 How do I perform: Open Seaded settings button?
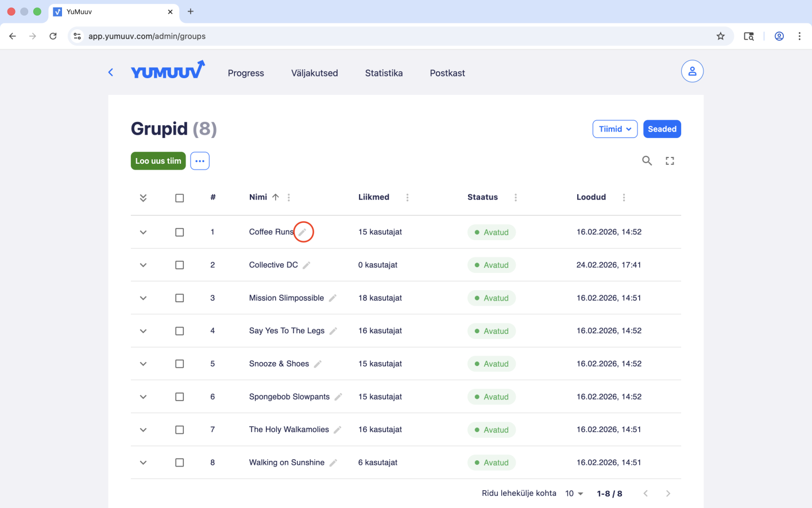662,129
